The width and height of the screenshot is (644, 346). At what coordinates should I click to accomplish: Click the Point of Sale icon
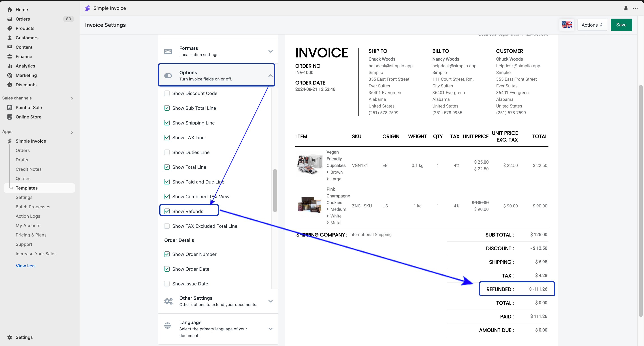point(9,108)
